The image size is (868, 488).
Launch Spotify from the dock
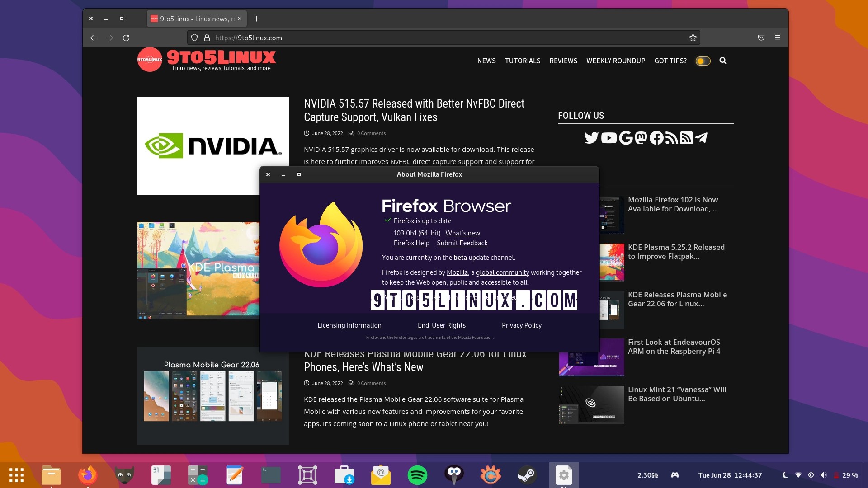417,475
